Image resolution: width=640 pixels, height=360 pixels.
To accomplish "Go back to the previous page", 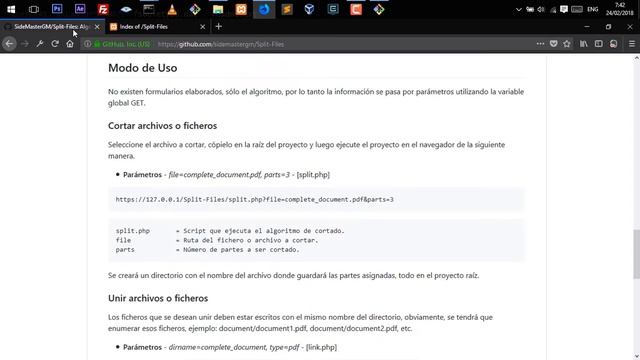I will click(x=9, y=44).
